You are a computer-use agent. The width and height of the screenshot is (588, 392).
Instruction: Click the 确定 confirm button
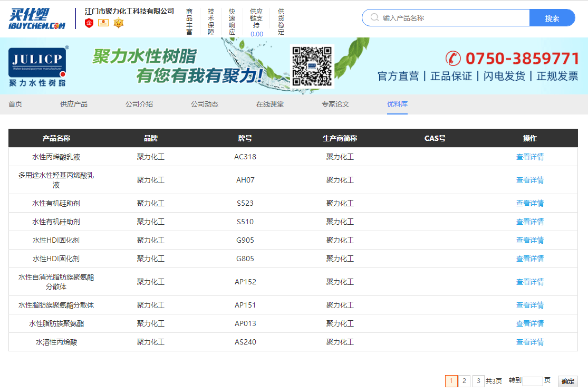[x=568, y=381]
